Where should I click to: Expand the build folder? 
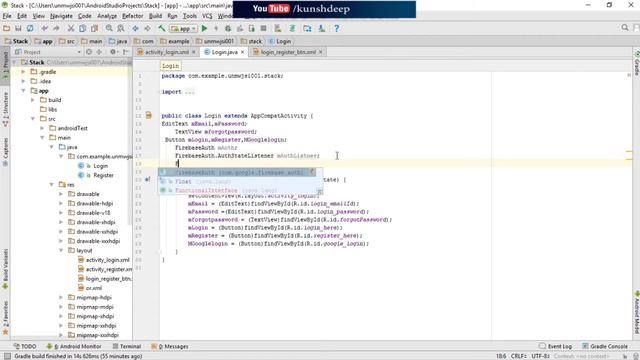pos(33,100)
